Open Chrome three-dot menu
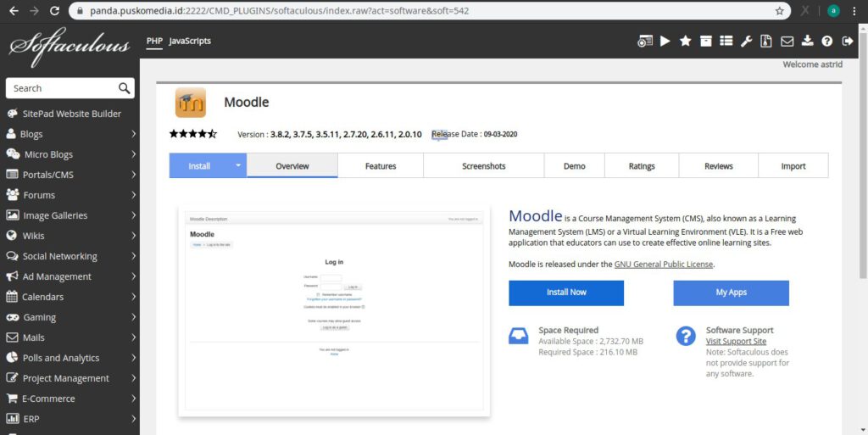This screenshot has height=435, width=868. (855, 10)
